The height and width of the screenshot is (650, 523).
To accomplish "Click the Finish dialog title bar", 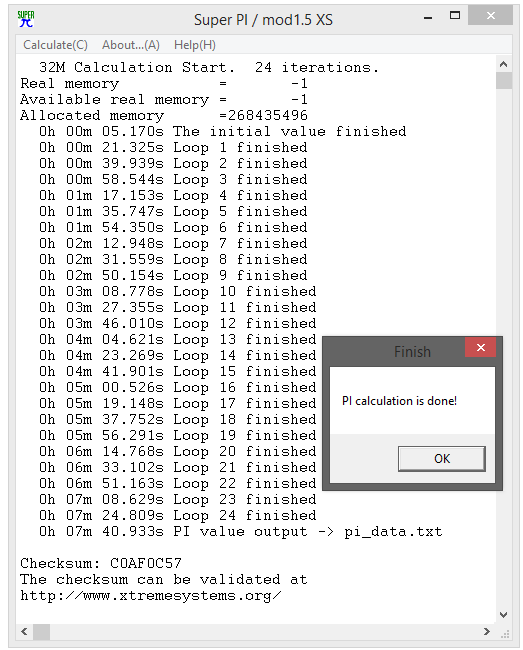I will (394, 352).
